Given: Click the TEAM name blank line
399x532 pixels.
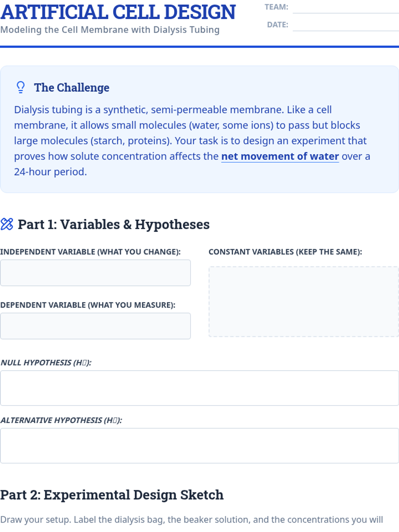Looking at the screenshot, I should click(x=345, y=9).
